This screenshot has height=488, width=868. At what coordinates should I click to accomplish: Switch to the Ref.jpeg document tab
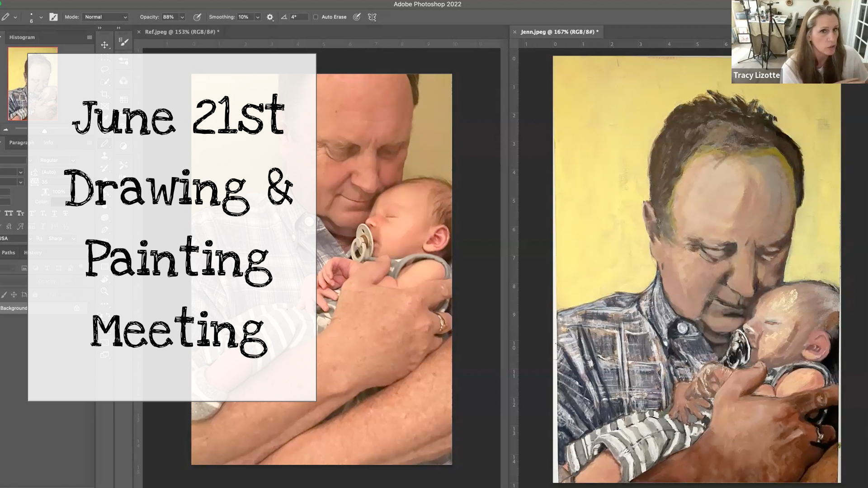tap(182, 32)
